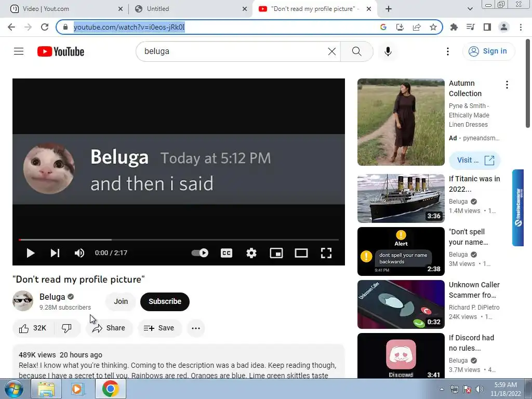Open the tab search dropdown chevron
Image resolution: width=532 pixels, height=399 pixels.
pyautogui.click(x=470, y=9)
